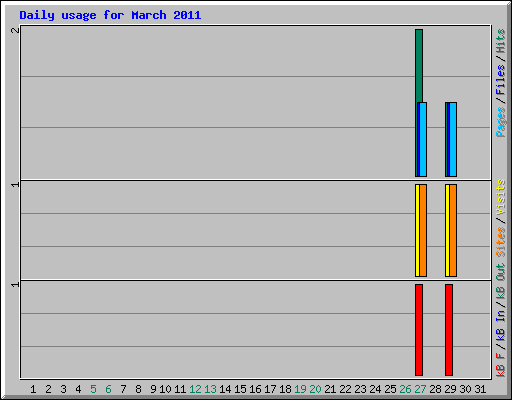Click day 25 on the x-axis

(x=390, y=389)
